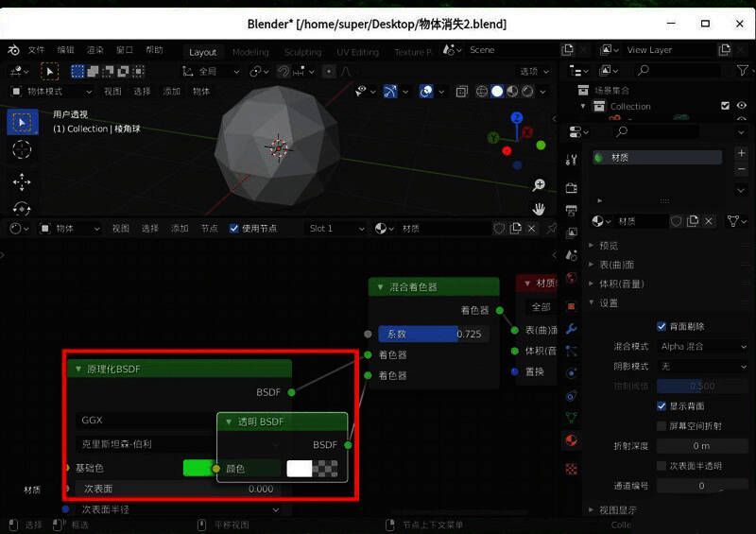
Task: Select the Rotate tool
Action: [x=22, y=208]
